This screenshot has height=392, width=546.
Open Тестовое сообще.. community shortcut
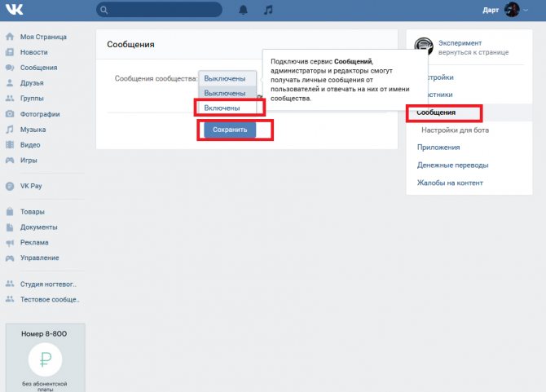click(x=50, y=299)
